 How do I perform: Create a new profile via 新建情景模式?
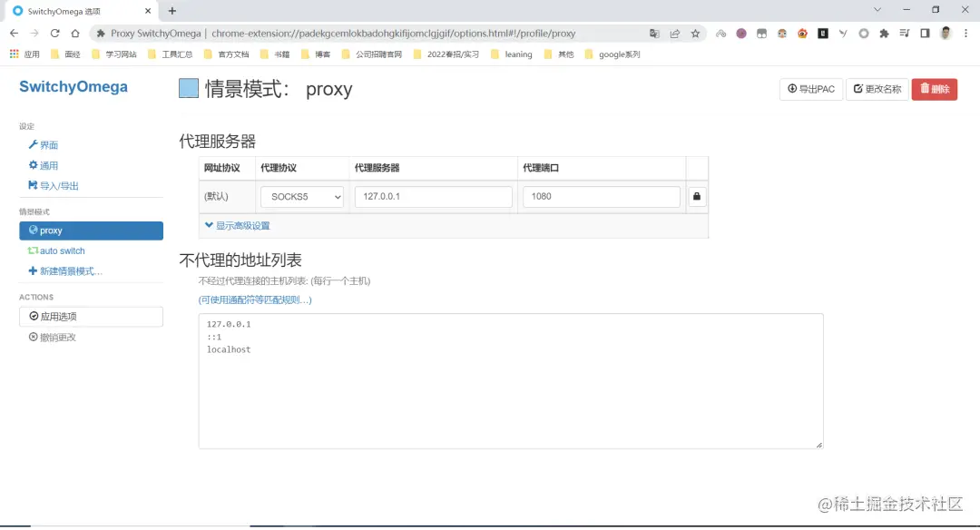pos(65,271)
